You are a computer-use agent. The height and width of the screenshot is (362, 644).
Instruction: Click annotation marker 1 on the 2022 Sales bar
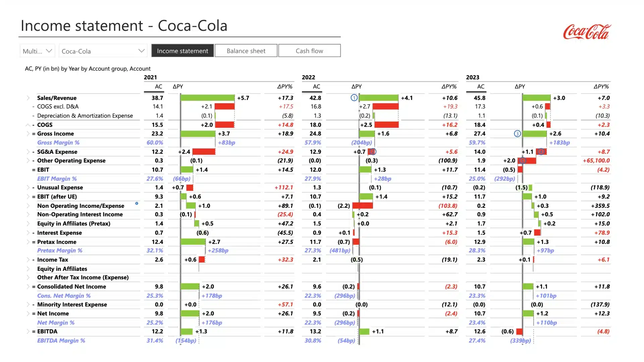[x=354, y=98]
